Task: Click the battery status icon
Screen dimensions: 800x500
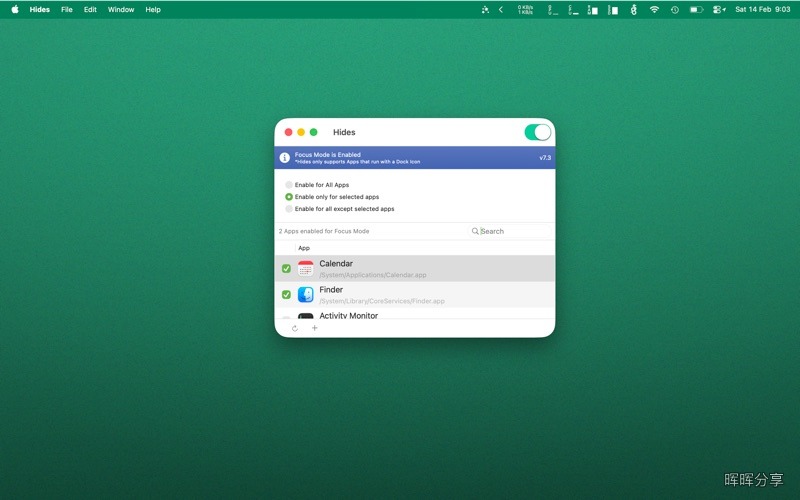Action: tap(696, 9)
